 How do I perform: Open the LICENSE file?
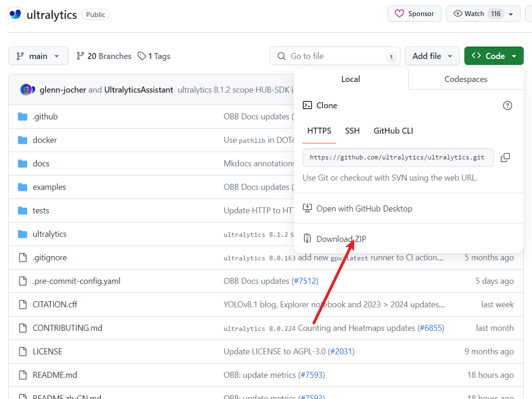tap(47, 352)
